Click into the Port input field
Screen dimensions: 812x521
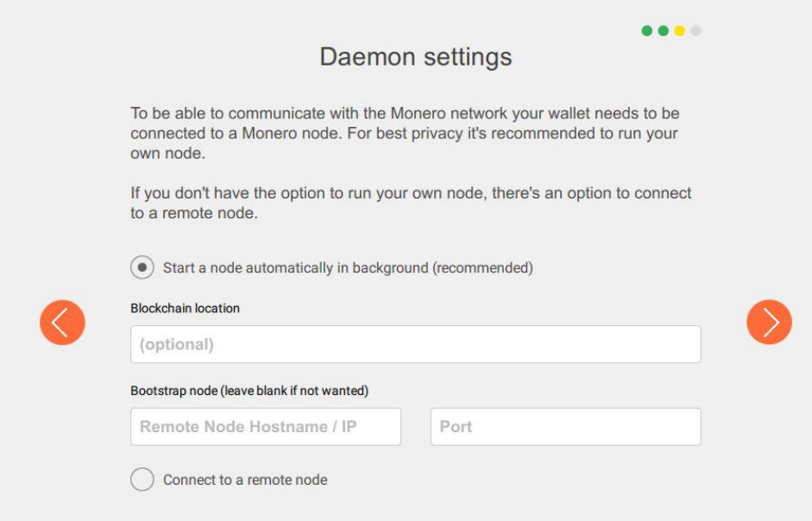pos(565,427)
